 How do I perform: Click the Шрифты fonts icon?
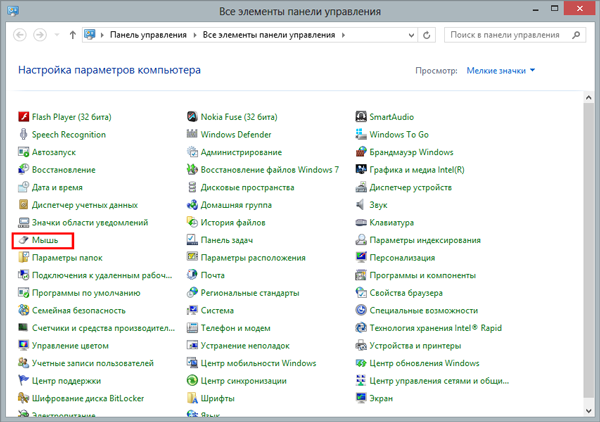[x=192, y=398]
